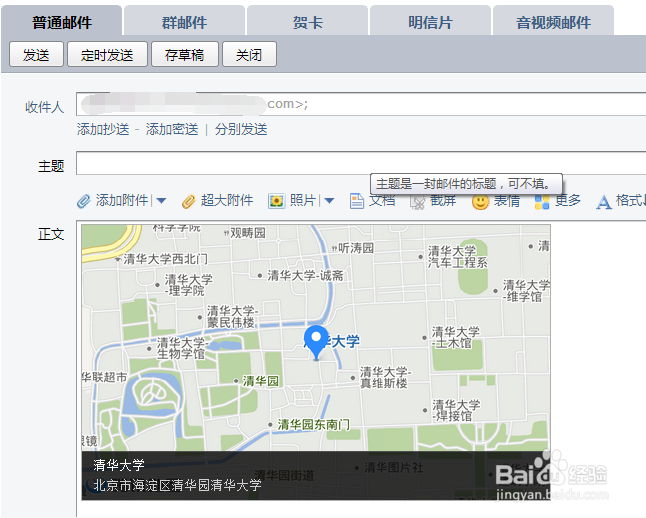Viewport: 646px width, 518px height.
Task: Choose 定时发送 to schedule sending
Action: (107, 54)
